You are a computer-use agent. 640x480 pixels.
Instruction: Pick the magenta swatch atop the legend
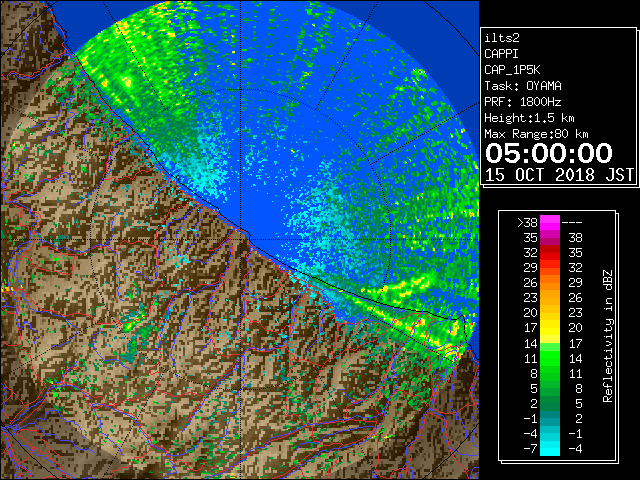tap(550, 223)
